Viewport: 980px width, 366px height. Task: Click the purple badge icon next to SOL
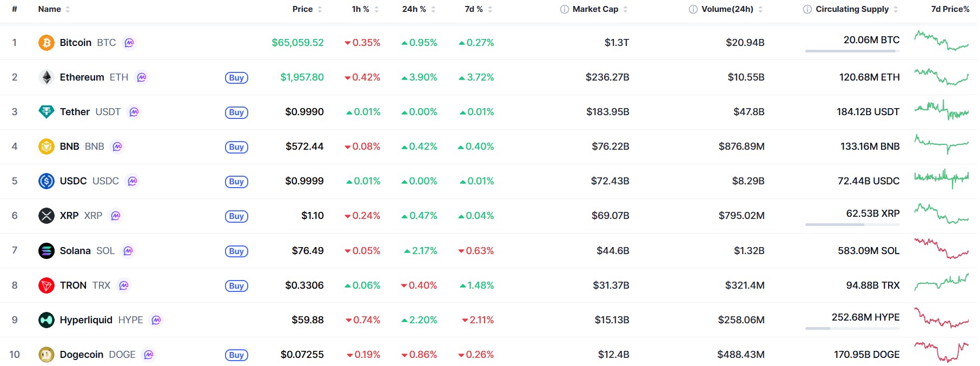point(128,251)
